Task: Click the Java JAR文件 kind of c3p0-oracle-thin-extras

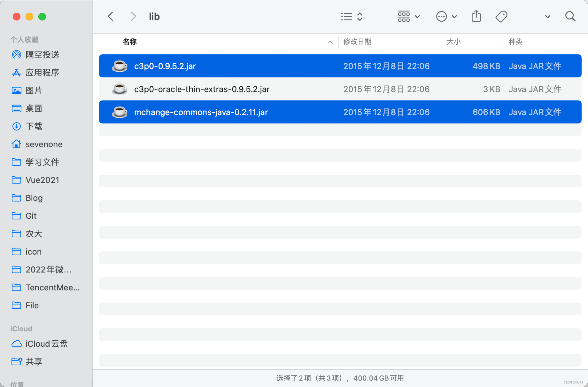Action: (x=535, y=89)
